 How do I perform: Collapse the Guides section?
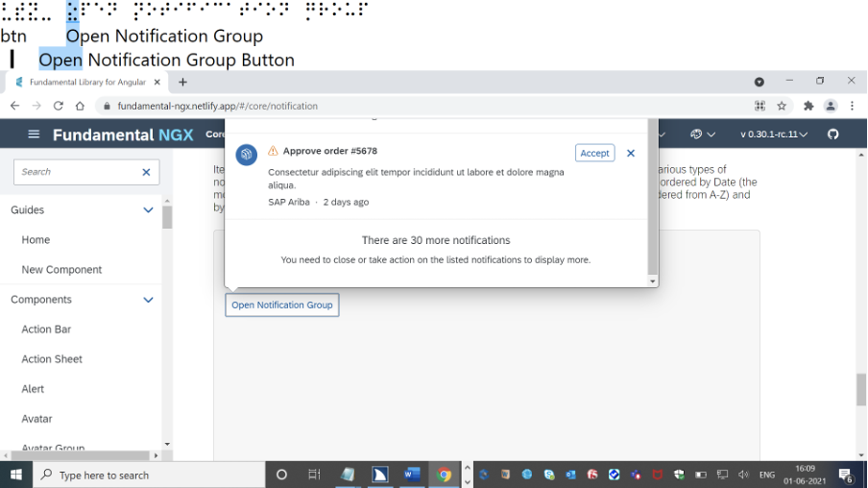tap(149, 210)
